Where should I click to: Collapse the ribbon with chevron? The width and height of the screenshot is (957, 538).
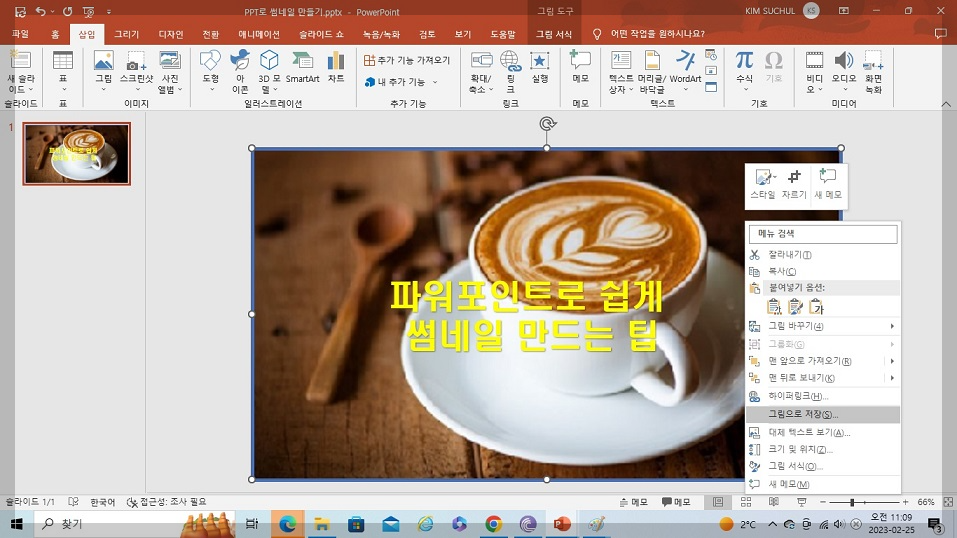click(946, 104)
